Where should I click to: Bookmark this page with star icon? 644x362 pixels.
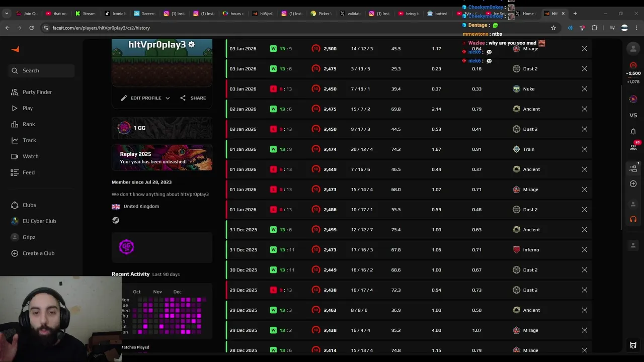tap(553, 28)
